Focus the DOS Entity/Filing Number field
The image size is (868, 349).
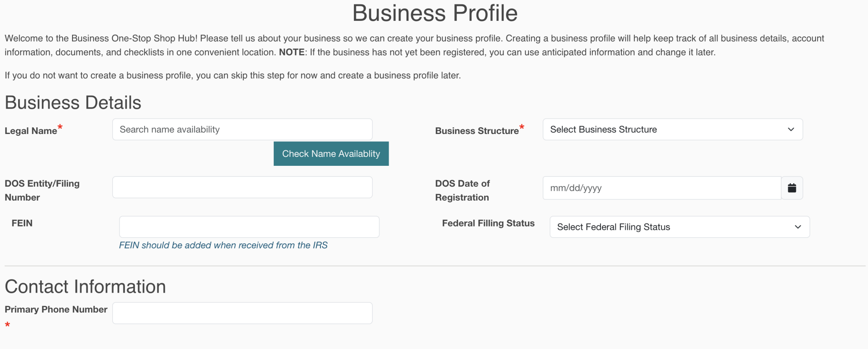pyautogui.click(x=242, y=187)
